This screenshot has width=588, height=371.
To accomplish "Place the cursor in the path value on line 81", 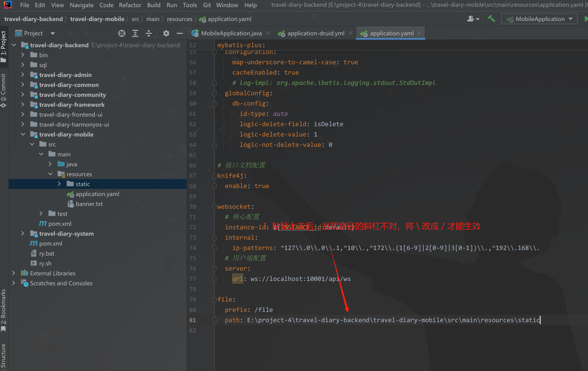I will 394,320.
